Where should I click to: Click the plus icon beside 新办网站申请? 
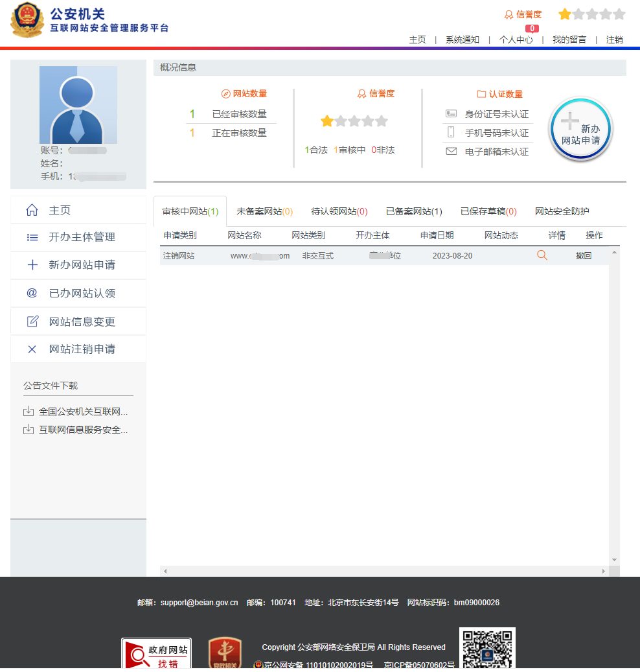point(32,265)
